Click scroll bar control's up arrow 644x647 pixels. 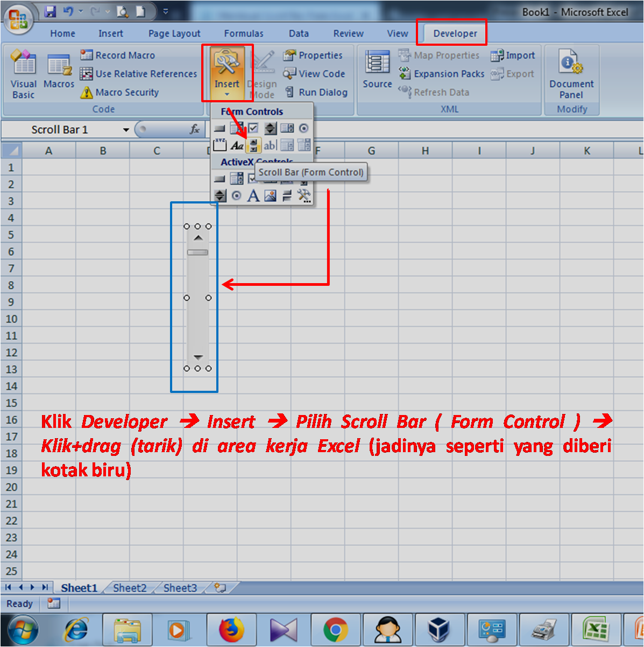(x=198, y=237)
